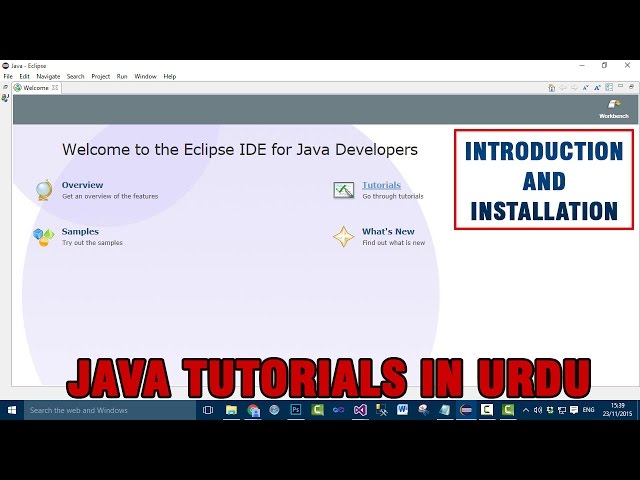Open the Edit menu
Viewport: 640px width, 480px height.
click(24, 76)
